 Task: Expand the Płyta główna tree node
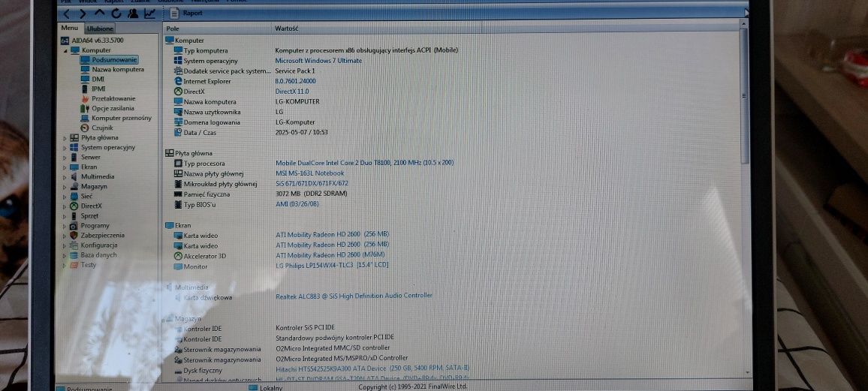[x=65, y=137]
